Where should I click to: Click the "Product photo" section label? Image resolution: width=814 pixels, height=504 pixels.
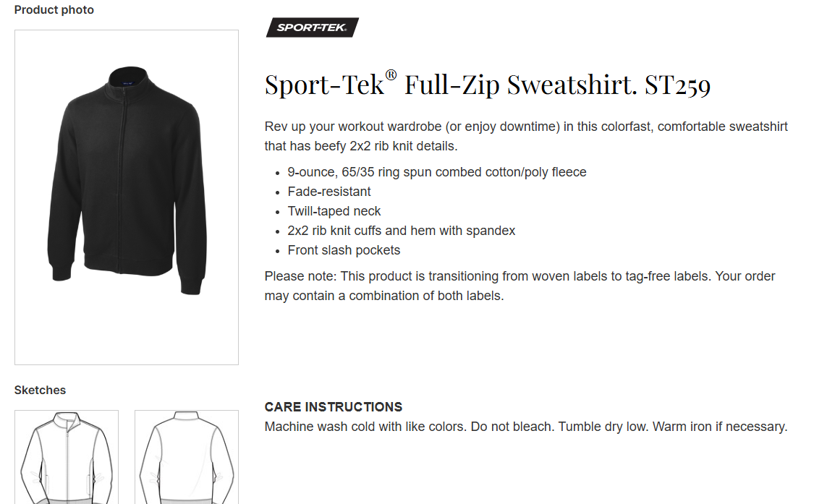tap(54, 10)
